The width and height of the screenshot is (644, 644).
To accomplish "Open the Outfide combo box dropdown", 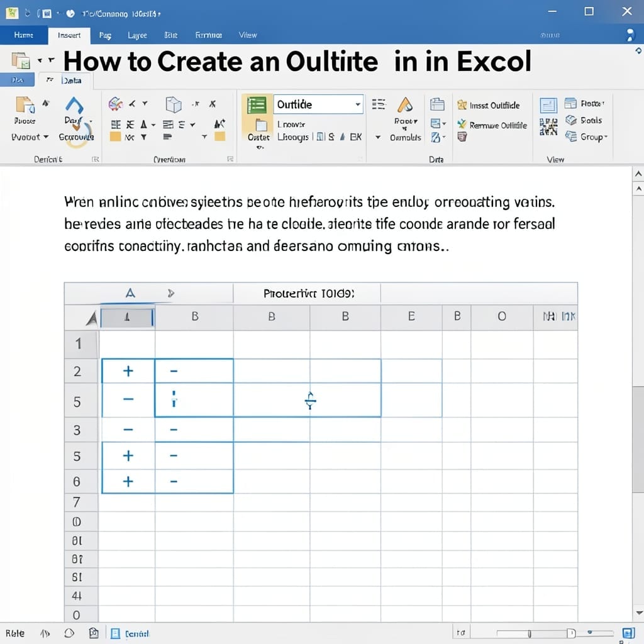I will 358,104.
